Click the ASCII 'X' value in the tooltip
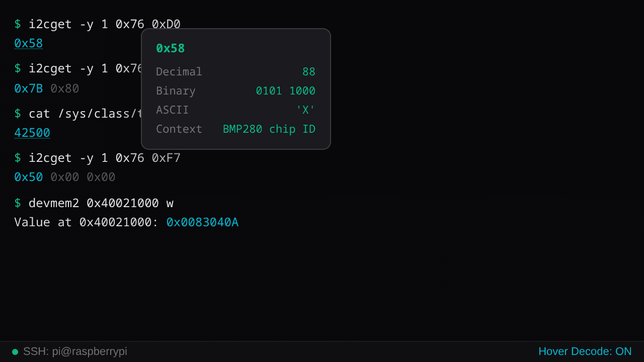The width and height of the screenshot is (644, 362). click(x=305, y=110)
